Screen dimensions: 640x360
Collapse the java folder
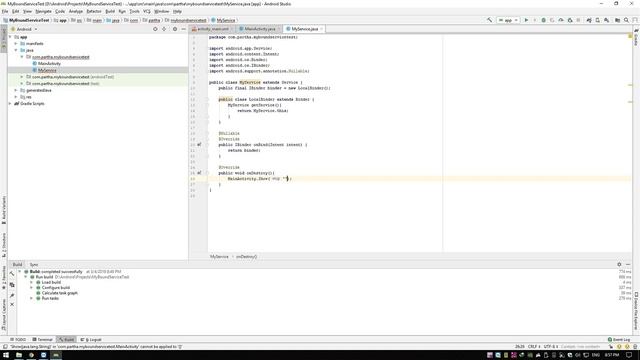pyautogui.click(x=16, y=50)
